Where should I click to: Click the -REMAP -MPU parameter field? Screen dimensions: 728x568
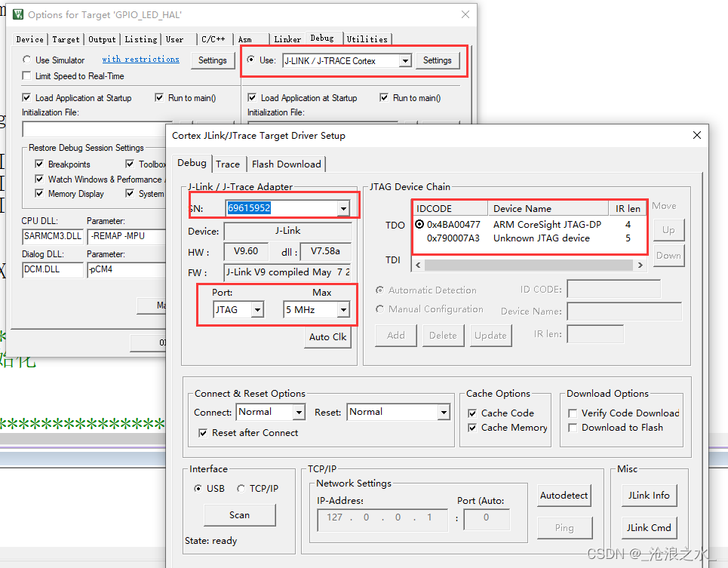(x=126, y=236)
